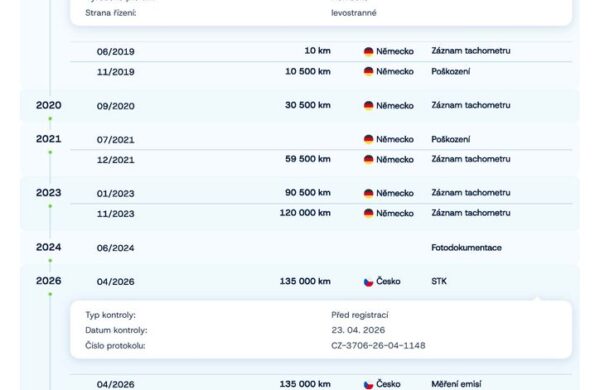Select the 2023 year timeline marker

point(49,193)
